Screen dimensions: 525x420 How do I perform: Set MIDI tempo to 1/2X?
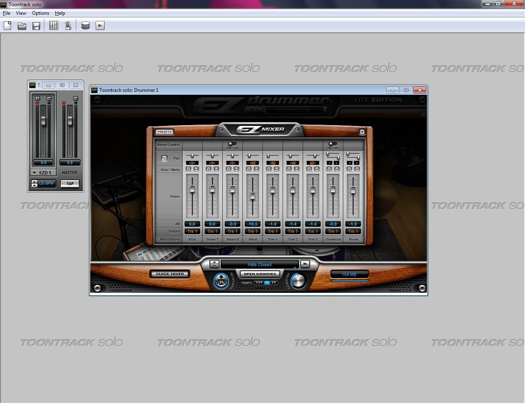[259, 283]
